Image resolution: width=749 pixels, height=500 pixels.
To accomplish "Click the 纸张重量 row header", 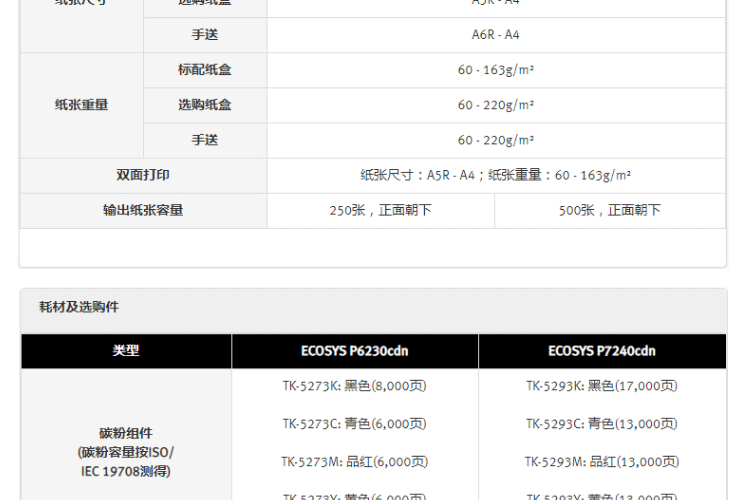I will coord(81,105).
